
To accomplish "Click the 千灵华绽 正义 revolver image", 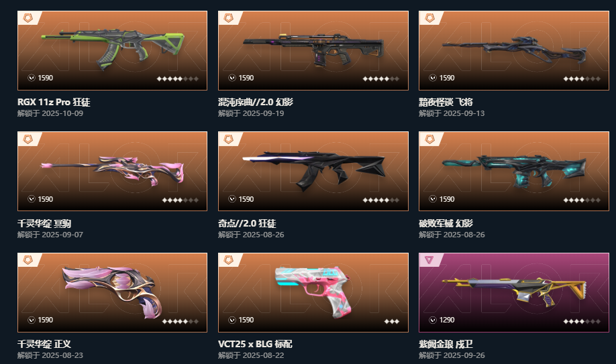I will [112, 292].
